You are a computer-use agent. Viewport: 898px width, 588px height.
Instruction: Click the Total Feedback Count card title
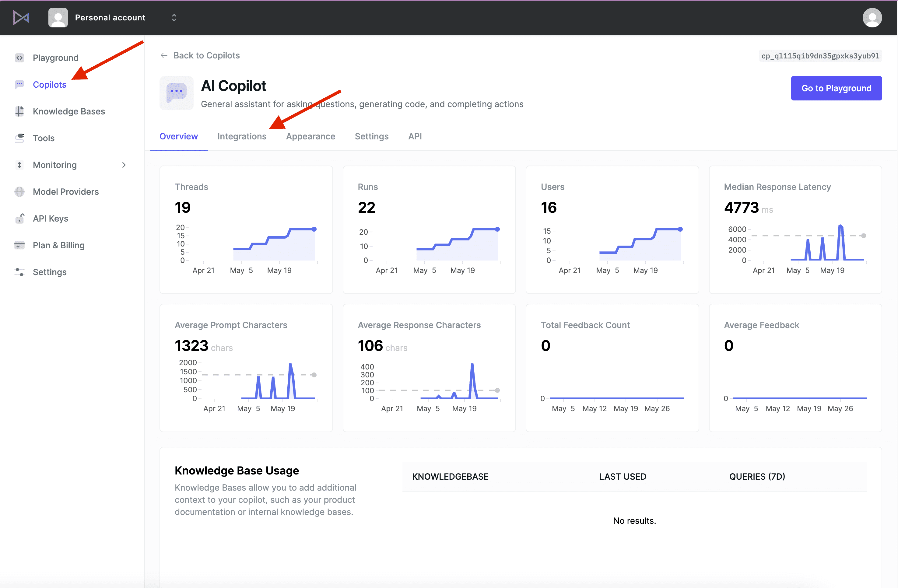coord(585,325)
